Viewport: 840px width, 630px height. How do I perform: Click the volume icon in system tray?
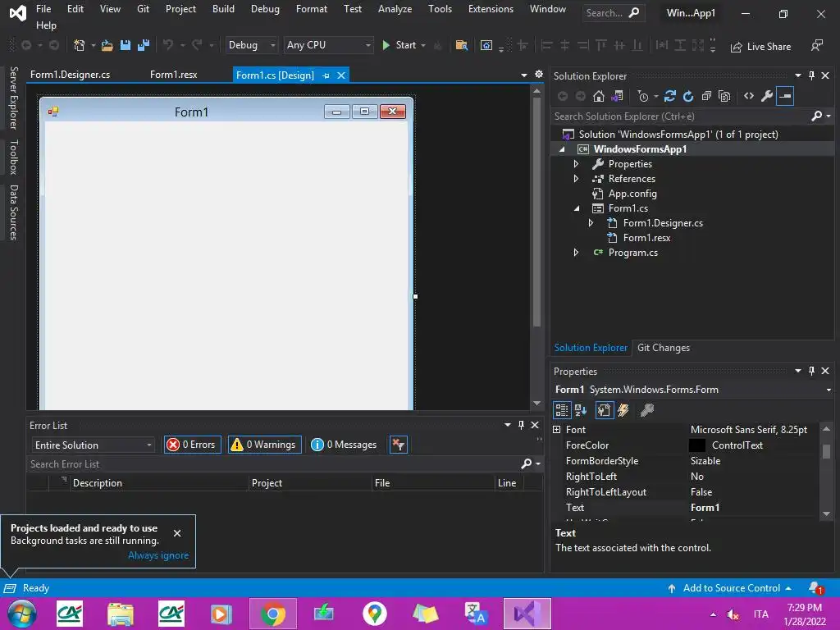click(x=733, y=614)
